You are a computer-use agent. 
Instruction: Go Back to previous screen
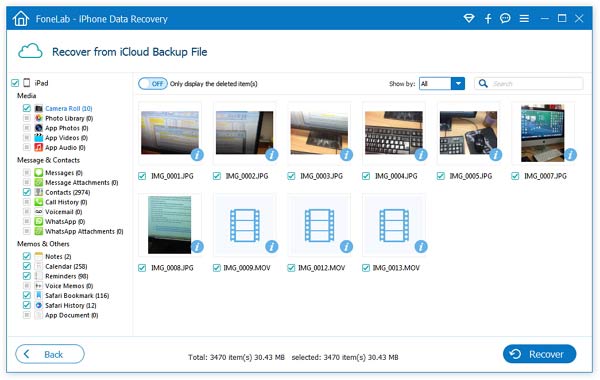(50, 354)
